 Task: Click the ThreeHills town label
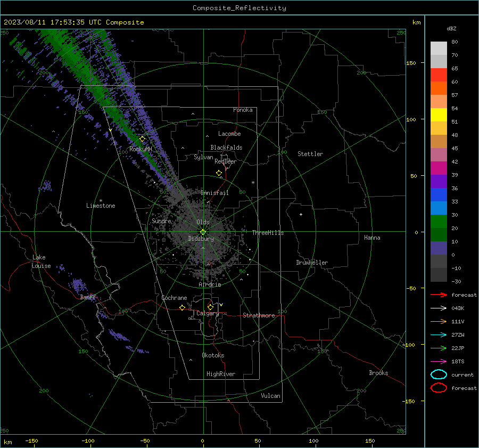(x=268, y=233)
